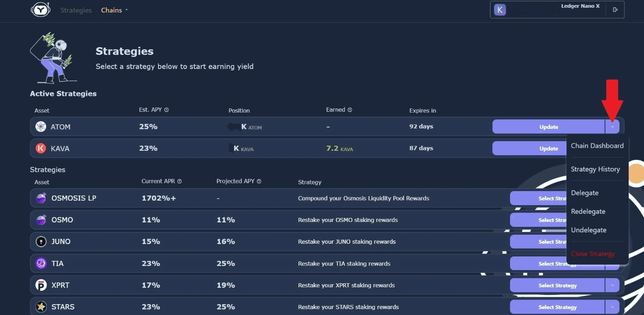This screenshot has width=644, height=315.
Task: Click the JUNO asset name
Action: [x=61, y=241]
